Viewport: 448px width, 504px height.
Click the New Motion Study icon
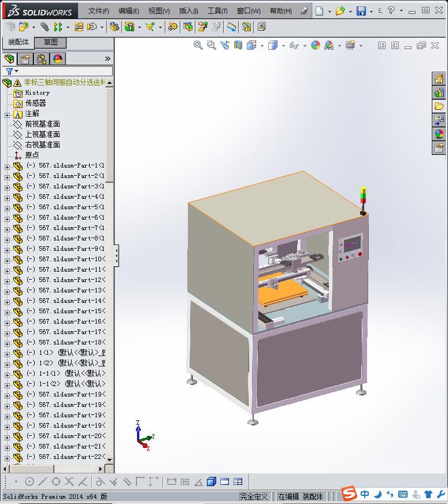[x=173, y=27]
